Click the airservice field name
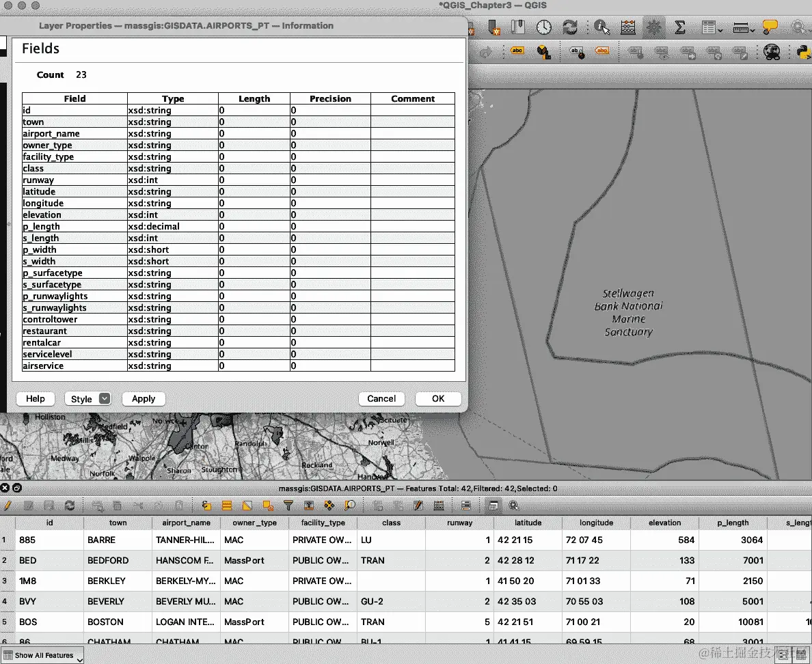The image size is (812, 664). click(x=43, y=366)
